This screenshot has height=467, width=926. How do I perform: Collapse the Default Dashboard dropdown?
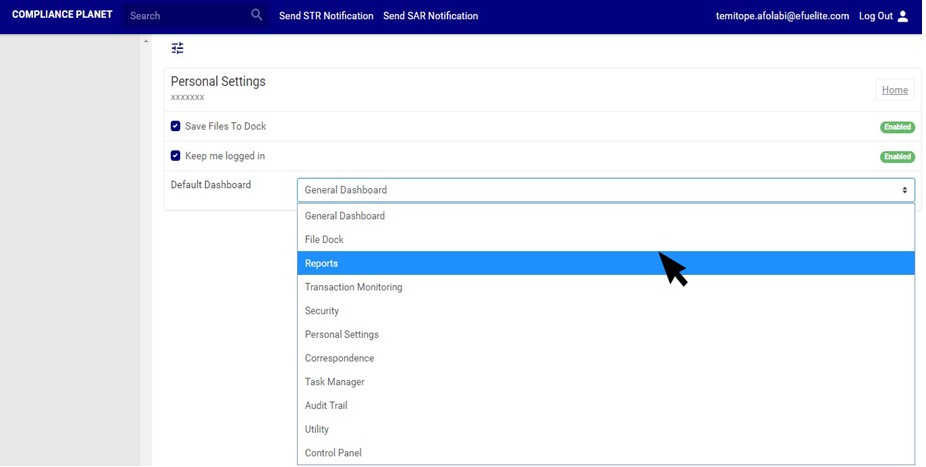coord(605,190)
